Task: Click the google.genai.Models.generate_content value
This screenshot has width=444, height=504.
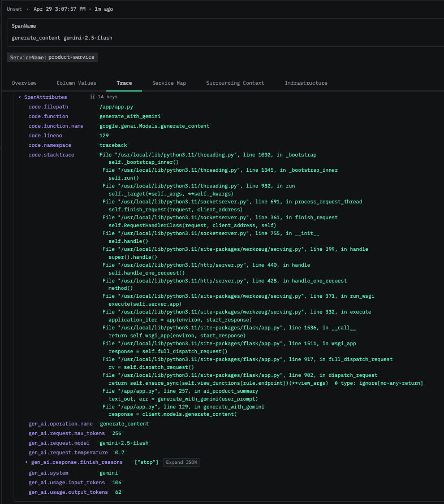Action: (x=154, y=126)
